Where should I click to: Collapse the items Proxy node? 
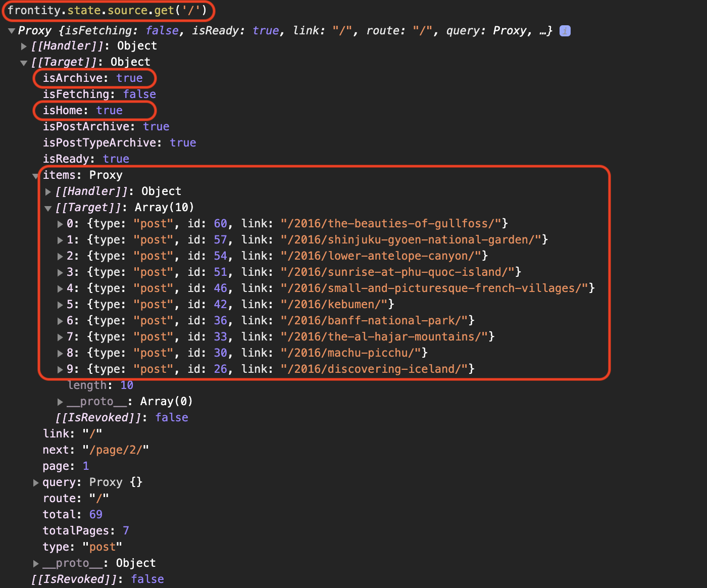tap(35, 176)
